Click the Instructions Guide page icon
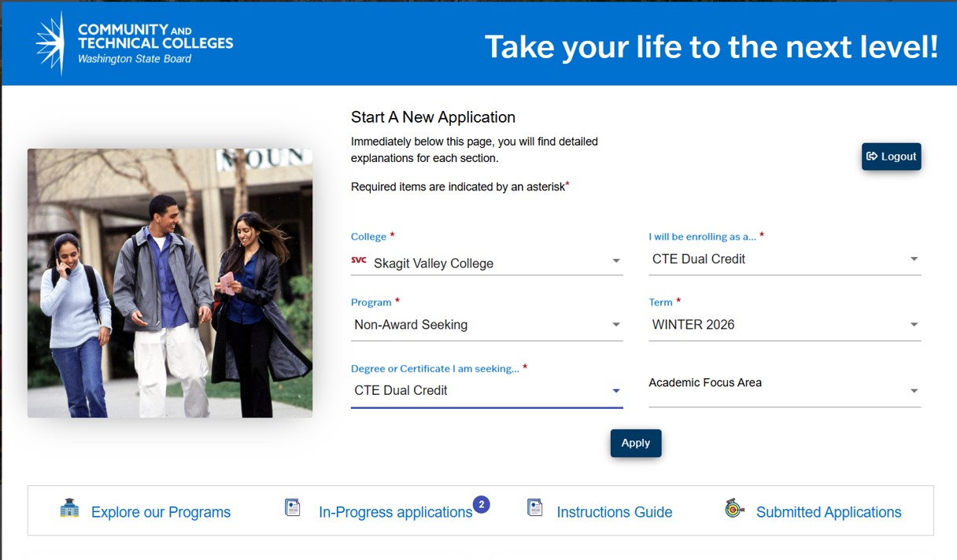Image resolution: width=957 pixels, height=560 pixels. point(535,507)
